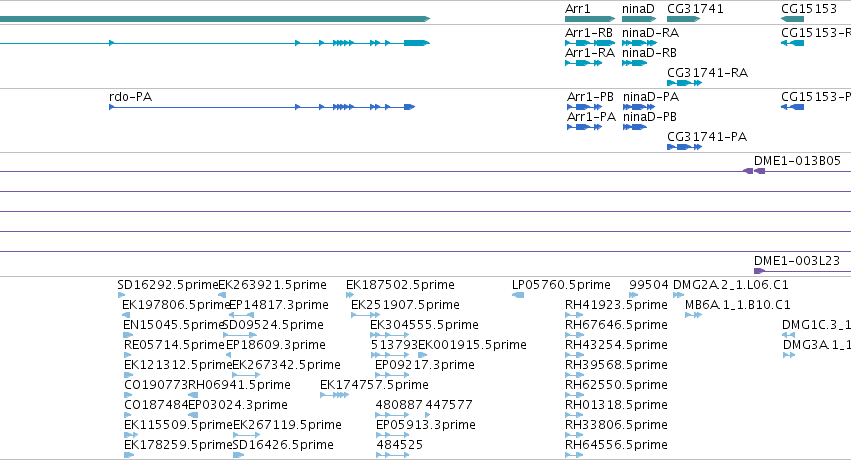Select the RH39568.5prime EST label
This screenshot has height=460, width=851.
click(x=616, y=365)
